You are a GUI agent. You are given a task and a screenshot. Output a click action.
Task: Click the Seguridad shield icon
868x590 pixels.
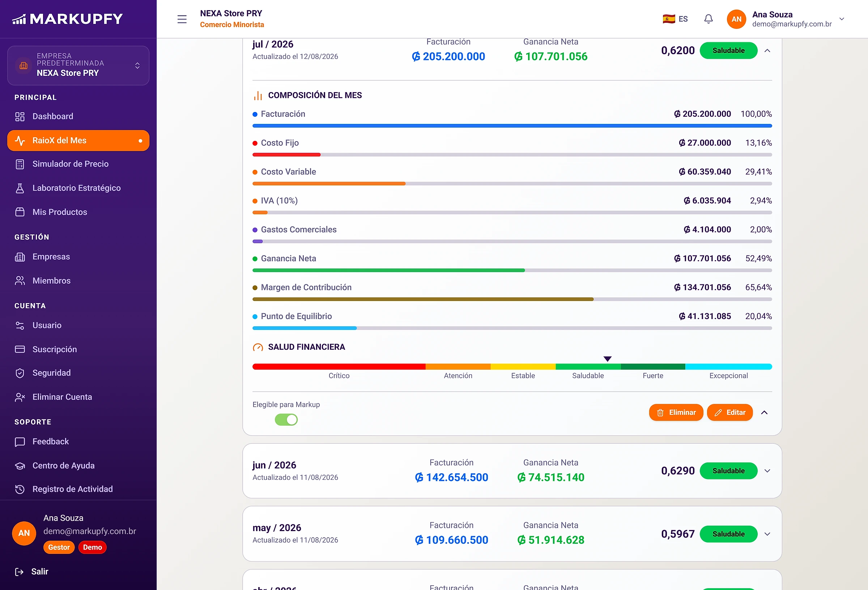pyautogui.click(x=20, y=373)
